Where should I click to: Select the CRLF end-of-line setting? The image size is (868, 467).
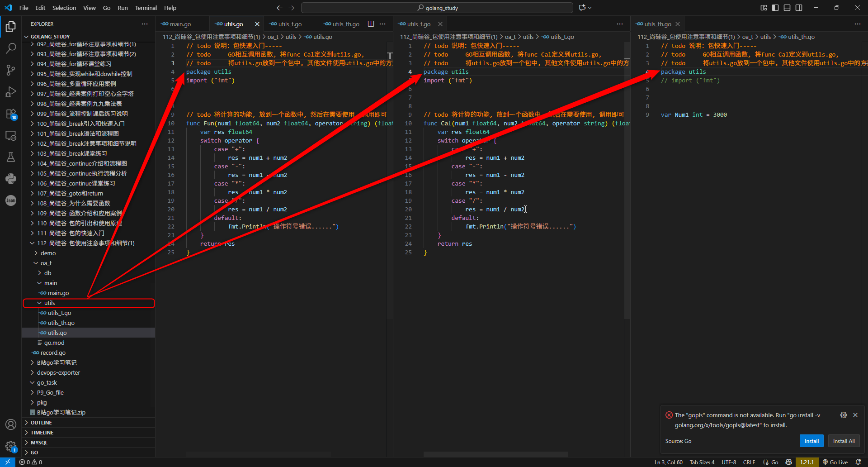[x=749, y=462]
